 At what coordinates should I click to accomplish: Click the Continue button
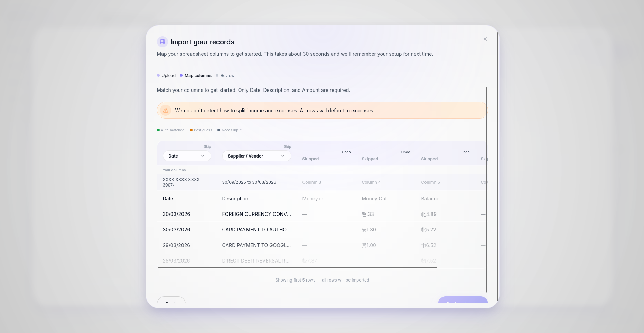[x=463, y=303]
